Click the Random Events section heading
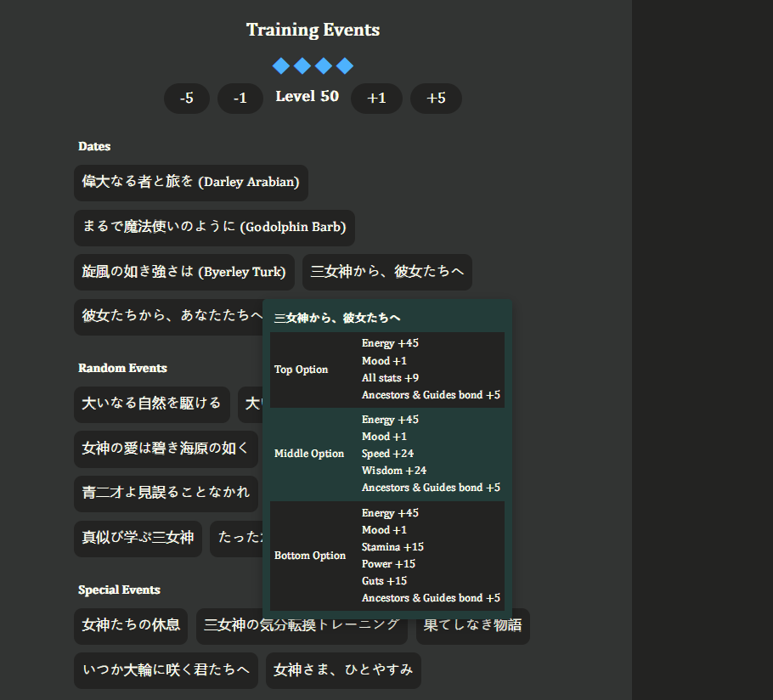Screen dimensions: 773x700 coord(123,368)
